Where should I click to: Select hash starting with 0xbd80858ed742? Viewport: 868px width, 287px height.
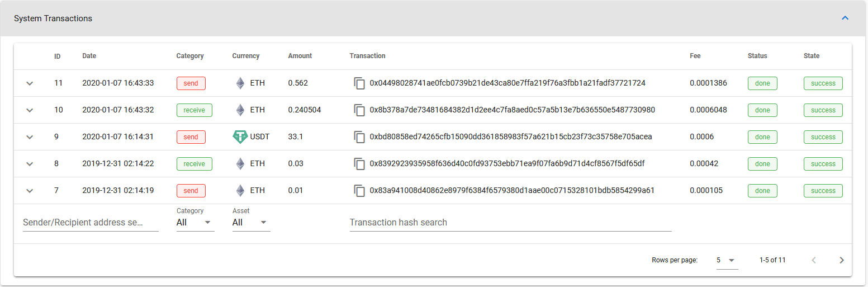(x=510, y=137)
